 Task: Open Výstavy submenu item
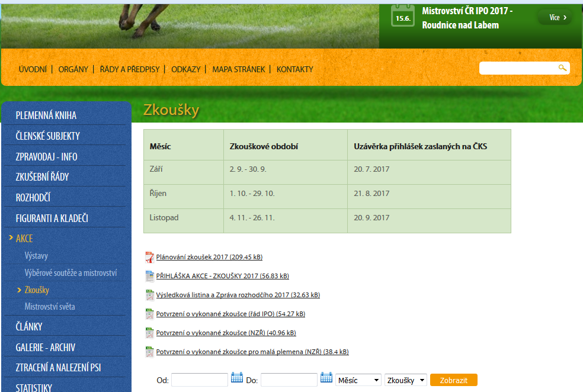click(x=36, y=256)
